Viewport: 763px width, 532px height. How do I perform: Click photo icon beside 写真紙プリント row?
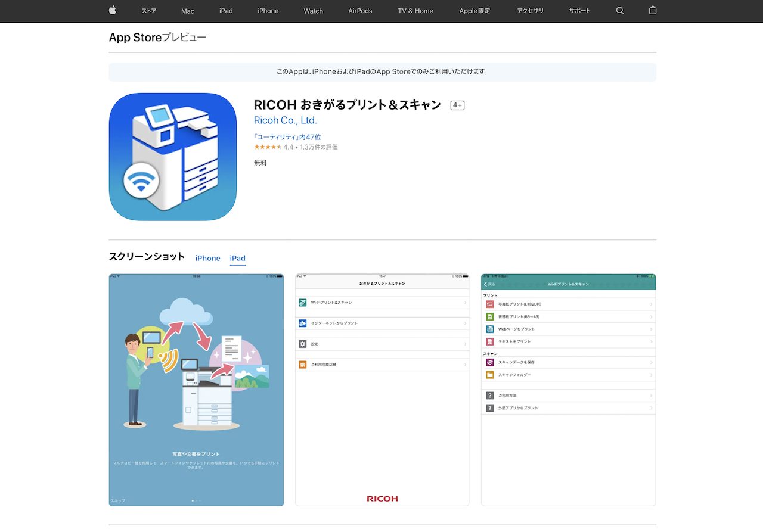point(490,304)
